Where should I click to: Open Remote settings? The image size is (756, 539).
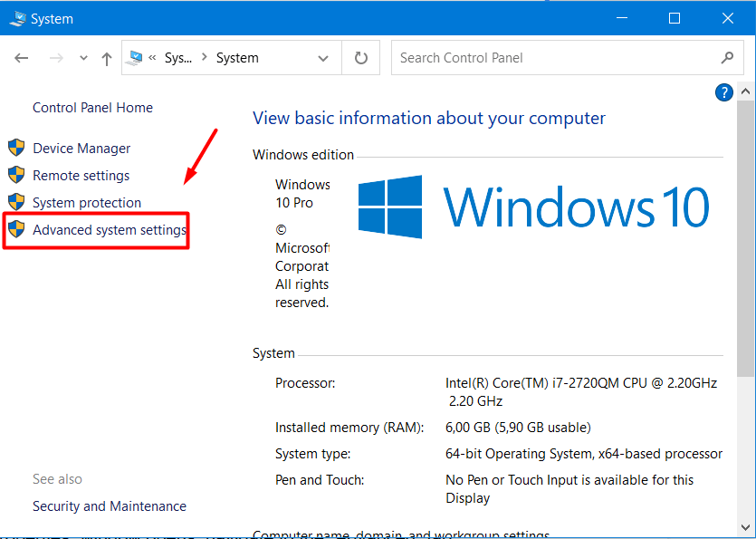[81, 175]
